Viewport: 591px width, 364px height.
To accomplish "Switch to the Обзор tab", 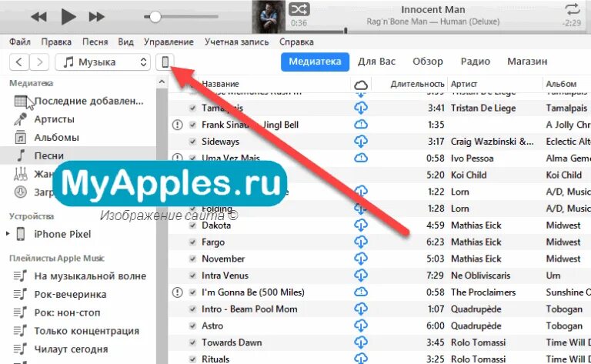I will (x=427, y=62).
